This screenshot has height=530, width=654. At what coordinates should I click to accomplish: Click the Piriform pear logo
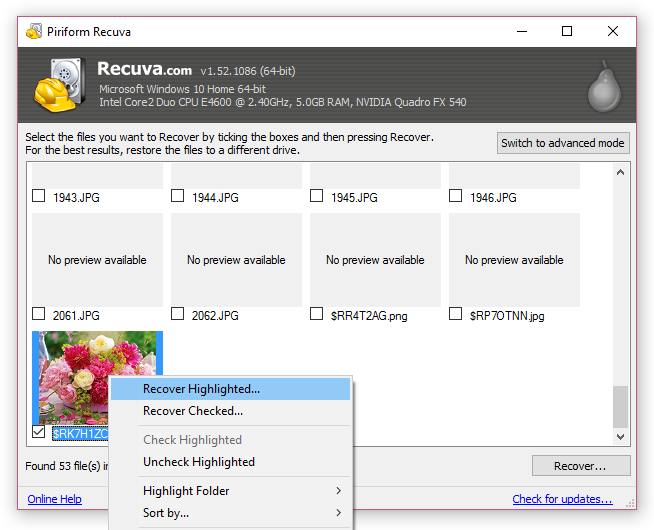pos(604,86)
